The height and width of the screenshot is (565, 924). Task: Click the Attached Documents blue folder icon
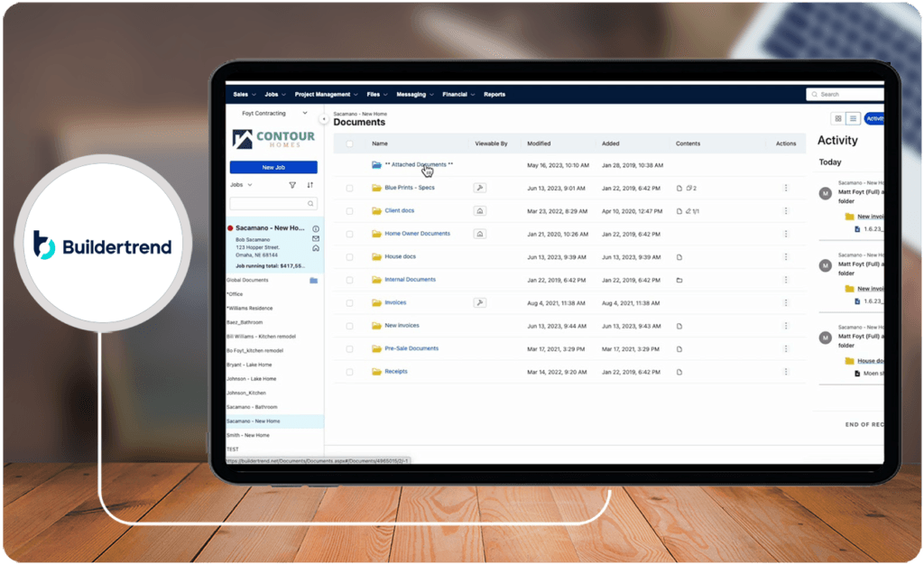pyautogui.click(x=376, y=165)
